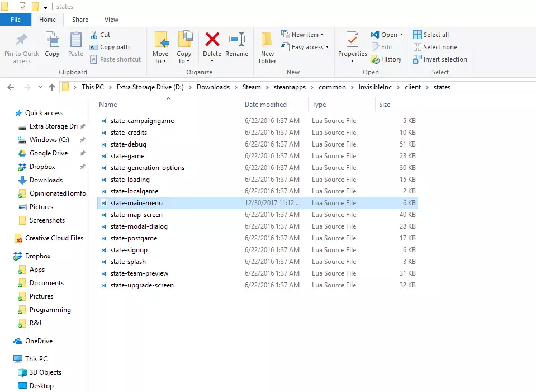
Task: Click Invert selection
Action: tap(440, 59)
